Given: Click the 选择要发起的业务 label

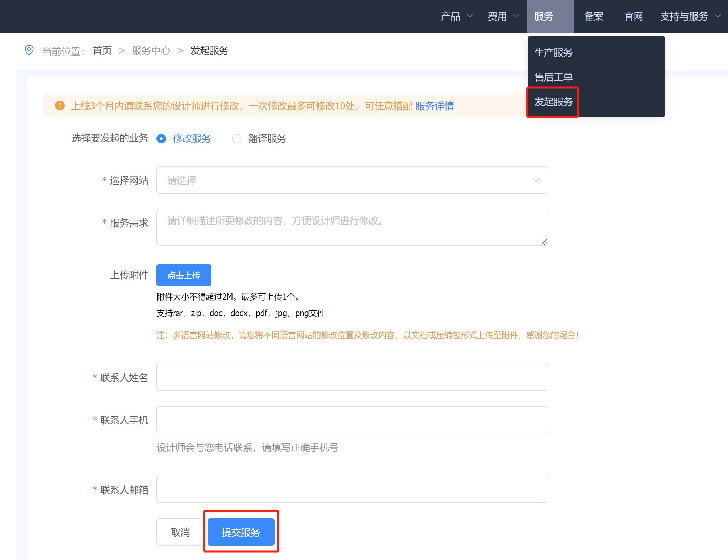Looking at the screenshot, I should pos(110,138).
